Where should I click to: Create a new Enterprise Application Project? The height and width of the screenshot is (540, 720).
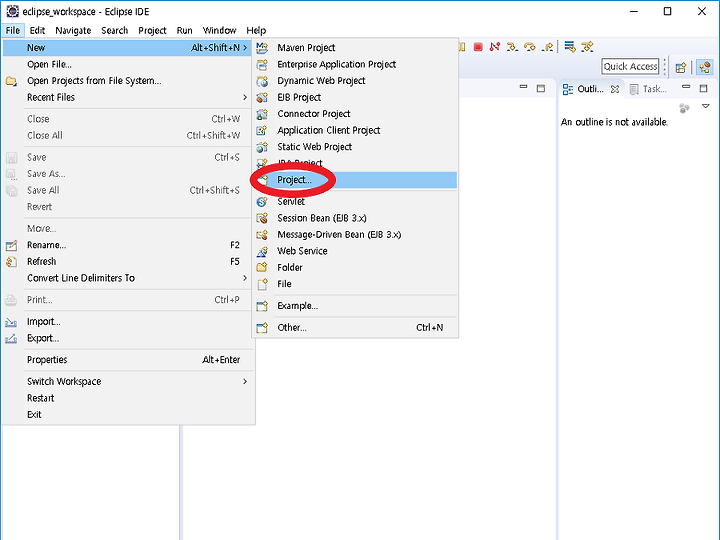tap(355, 64)
